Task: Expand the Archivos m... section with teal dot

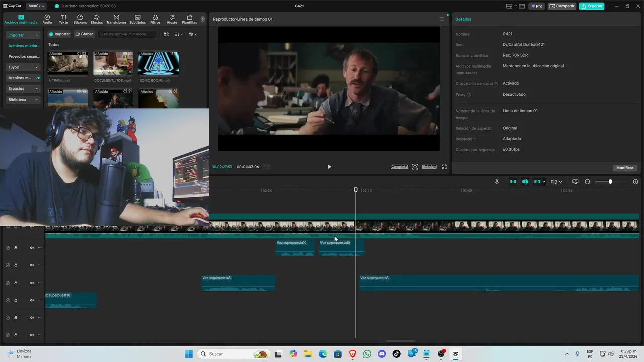Action: tap(23, 78)
